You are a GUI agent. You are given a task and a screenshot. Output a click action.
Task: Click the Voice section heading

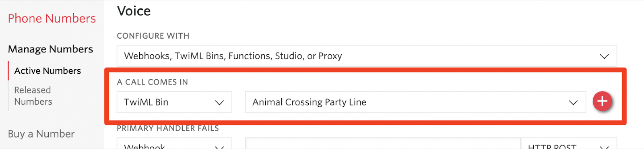[134, 11]
